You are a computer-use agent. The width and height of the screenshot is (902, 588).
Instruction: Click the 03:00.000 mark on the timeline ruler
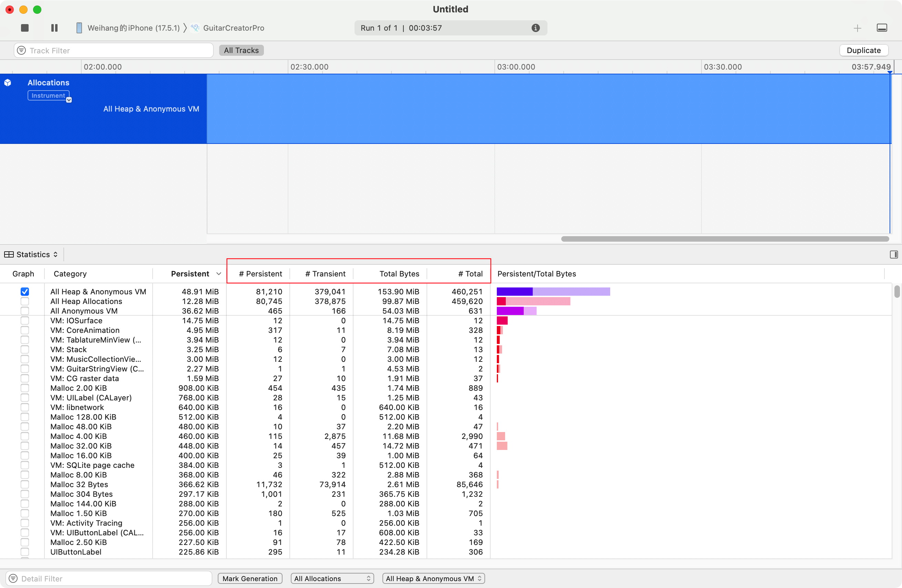(x=516, y=67)
